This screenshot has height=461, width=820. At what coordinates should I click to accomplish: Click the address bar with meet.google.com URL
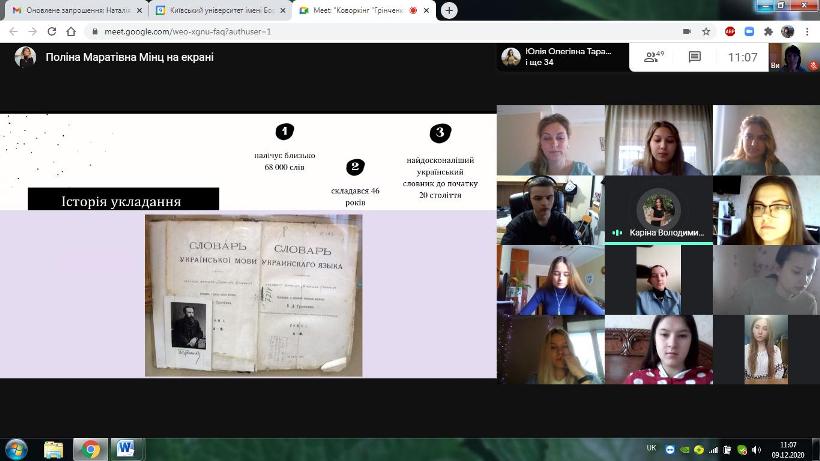pyautogui.click(x=382, y=31)
